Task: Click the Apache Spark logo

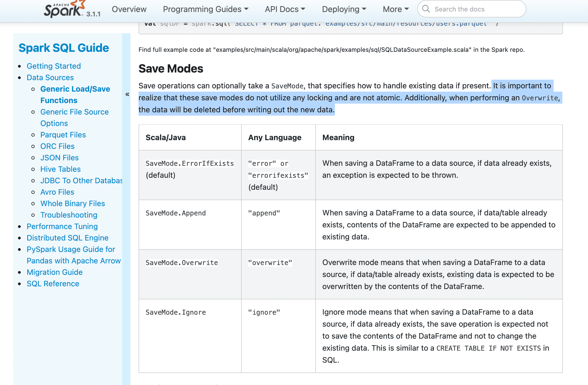Action: 65,9
